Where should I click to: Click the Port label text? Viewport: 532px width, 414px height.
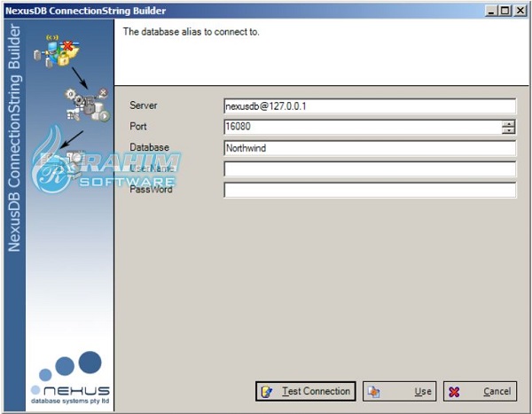138,127
